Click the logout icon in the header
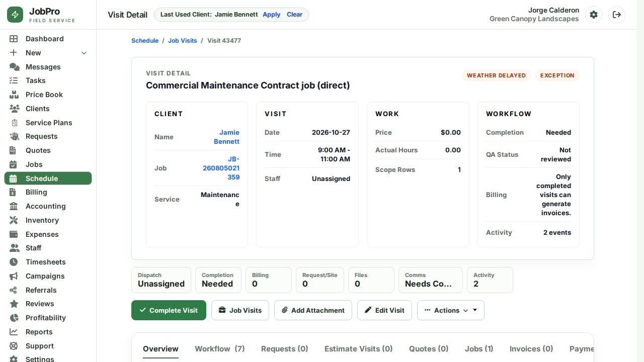The image size is (644, 362). 617,15
